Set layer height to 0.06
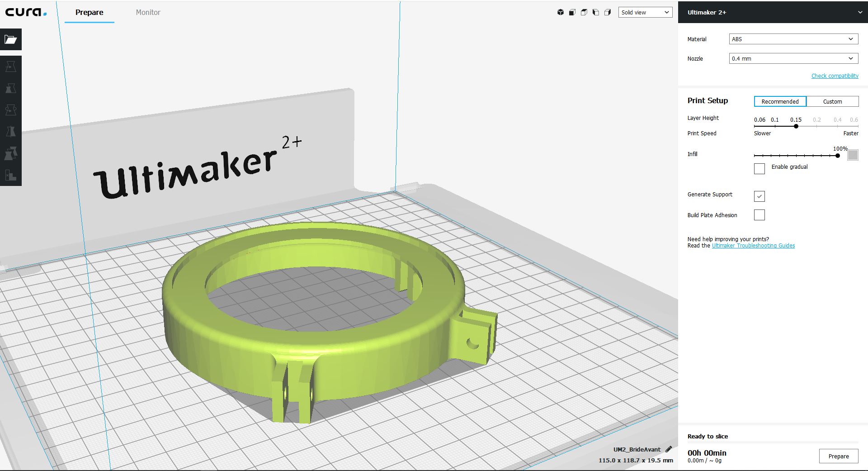 (759, 120)
